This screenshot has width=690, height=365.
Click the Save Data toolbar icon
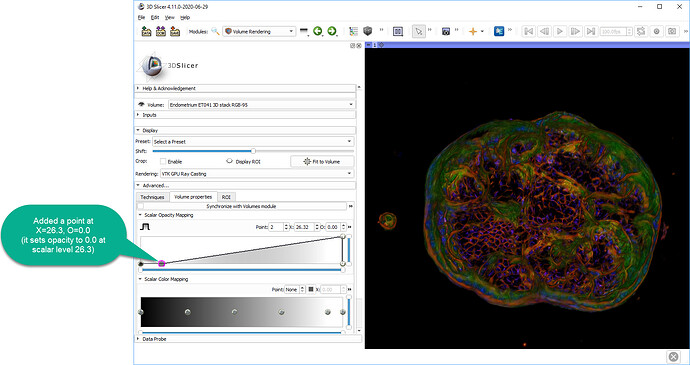175,31
